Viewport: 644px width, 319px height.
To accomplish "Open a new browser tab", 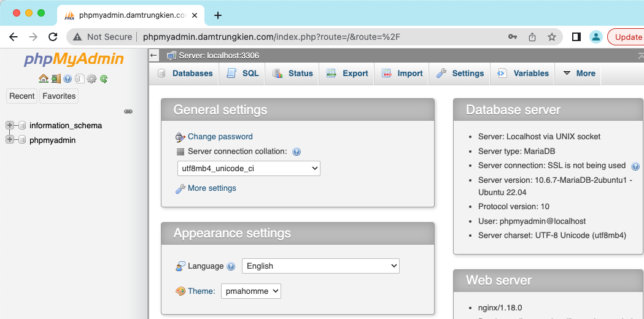I will (x=218, y=15).
